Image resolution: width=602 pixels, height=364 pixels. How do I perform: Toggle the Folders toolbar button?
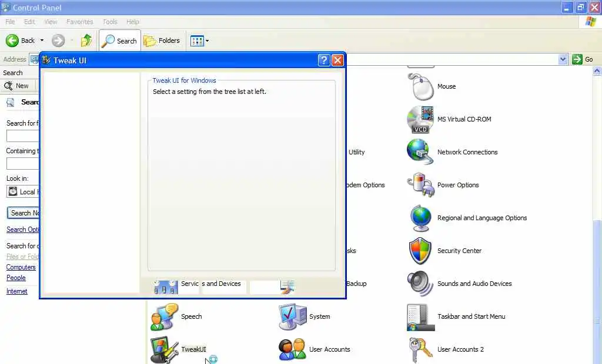[x=162, y=41]
